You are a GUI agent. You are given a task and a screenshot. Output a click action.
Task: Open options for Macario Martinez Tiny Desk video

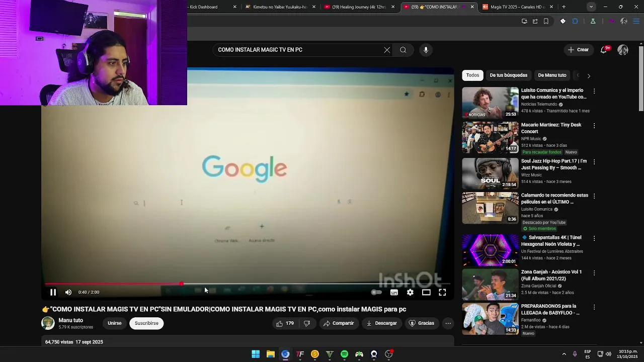coord(594,126)
